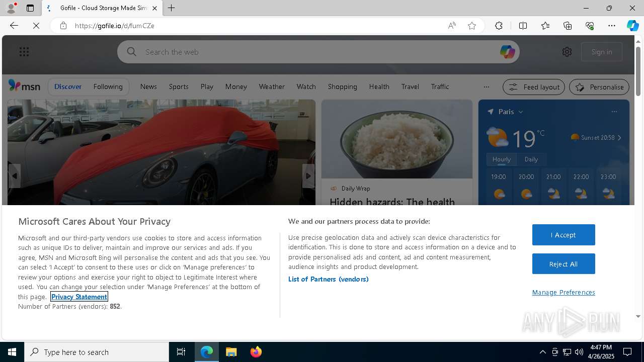This screenshot has width=644, height=362.
Task: Open Split screen icon
Action: [523, 26]
